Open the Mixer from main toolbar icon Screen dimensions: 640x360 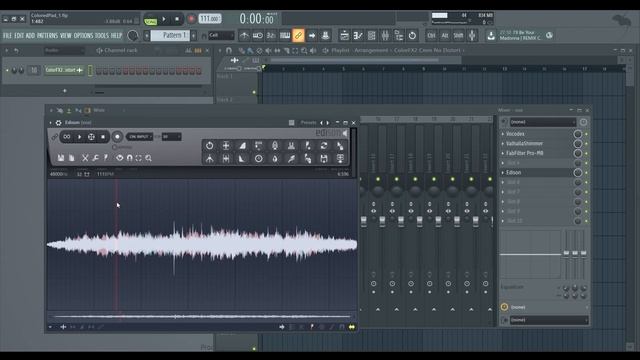[x=385, y=36]
